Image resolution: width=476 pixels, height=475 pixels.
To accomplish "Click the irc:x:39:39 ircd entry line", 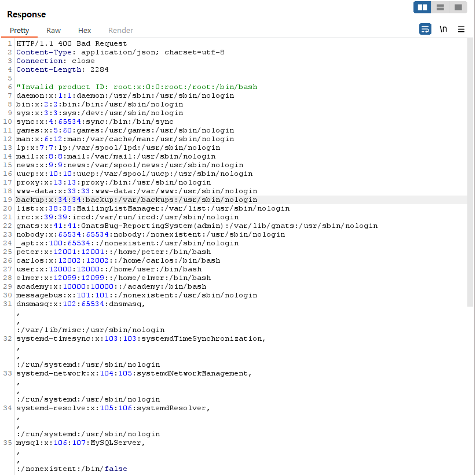I will [x=127, y=217].
